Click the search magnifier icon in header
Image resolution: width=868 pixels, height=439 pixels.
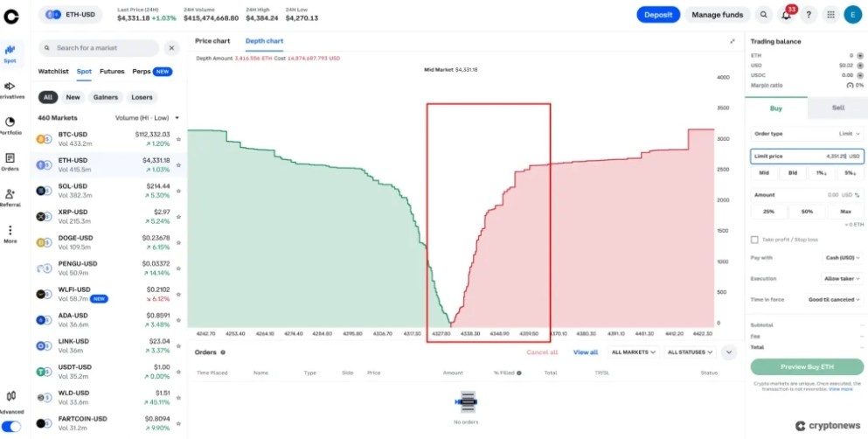point(764,15)
